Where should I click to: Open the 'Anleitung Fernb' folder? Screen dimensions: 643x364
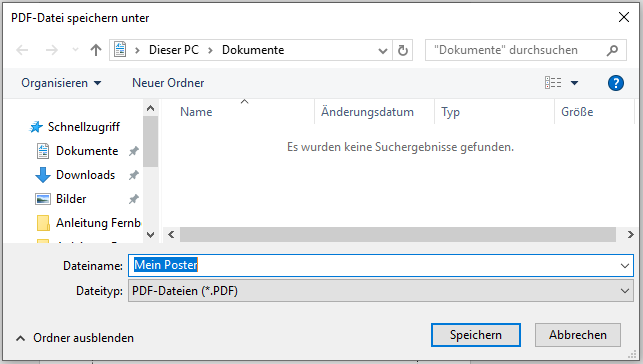pos(98,223)
